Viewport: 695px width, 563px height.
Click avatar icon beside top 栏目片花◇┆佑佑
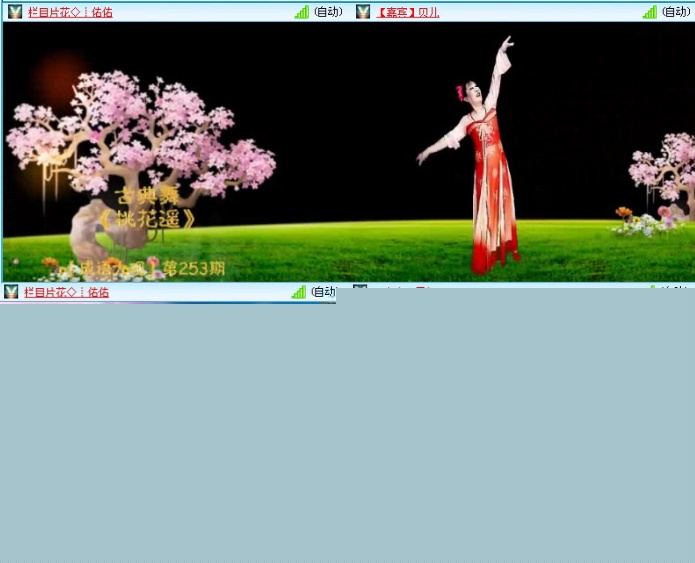tap(15, 12)
